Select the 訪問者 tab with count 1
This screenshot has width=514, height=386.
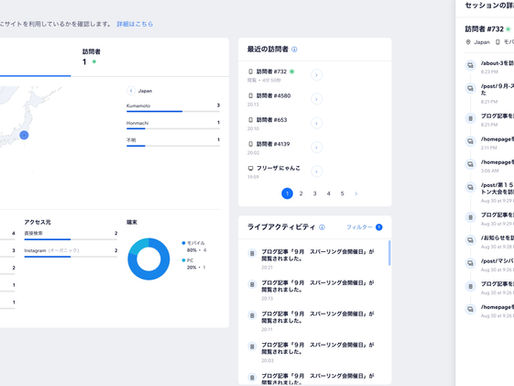91,57
